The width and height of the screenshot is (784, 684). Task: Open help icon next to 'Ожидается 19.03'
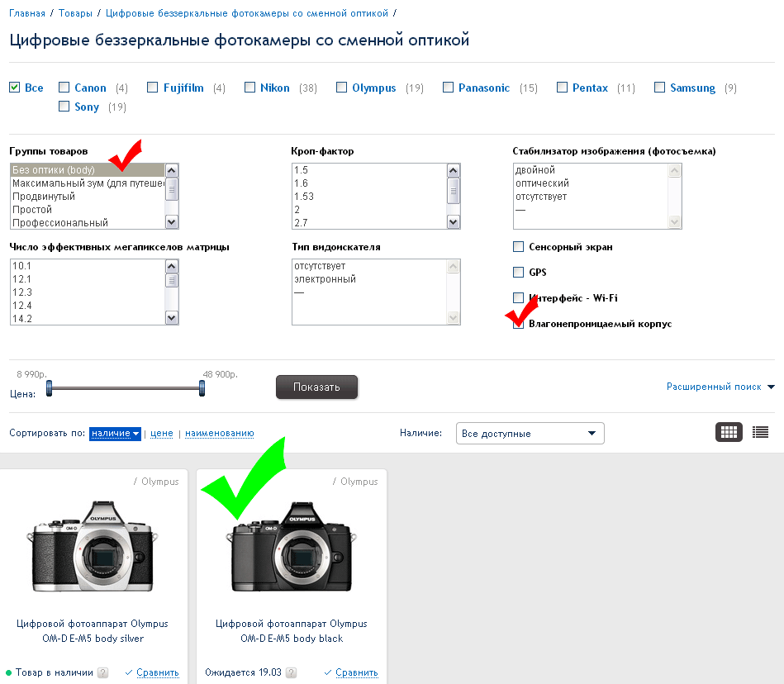[292, 672]
